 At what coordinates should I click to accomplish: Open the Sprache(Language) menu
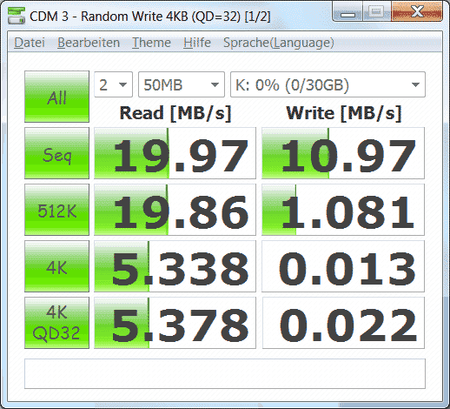point(278,43)
